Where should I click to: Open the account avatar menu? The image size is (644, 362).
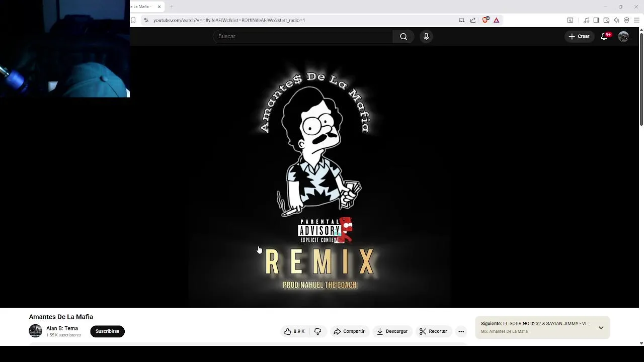coord(623,36)
